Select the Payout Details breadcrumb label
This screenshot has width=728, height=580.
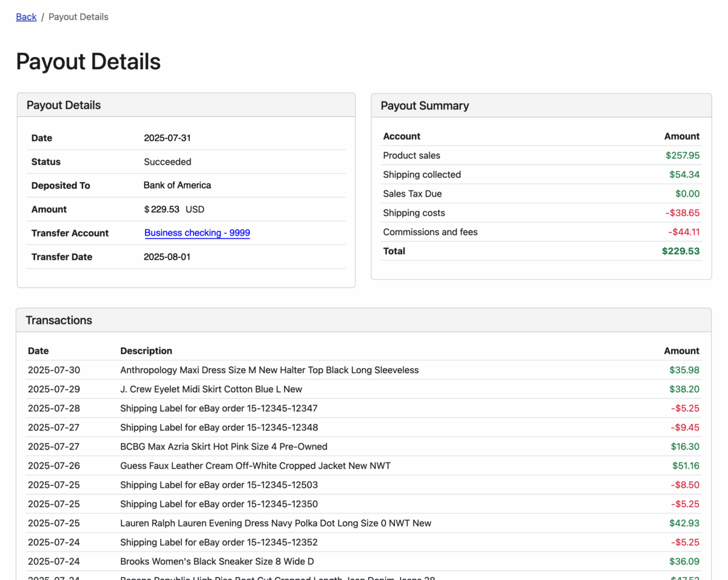(78, 17)
